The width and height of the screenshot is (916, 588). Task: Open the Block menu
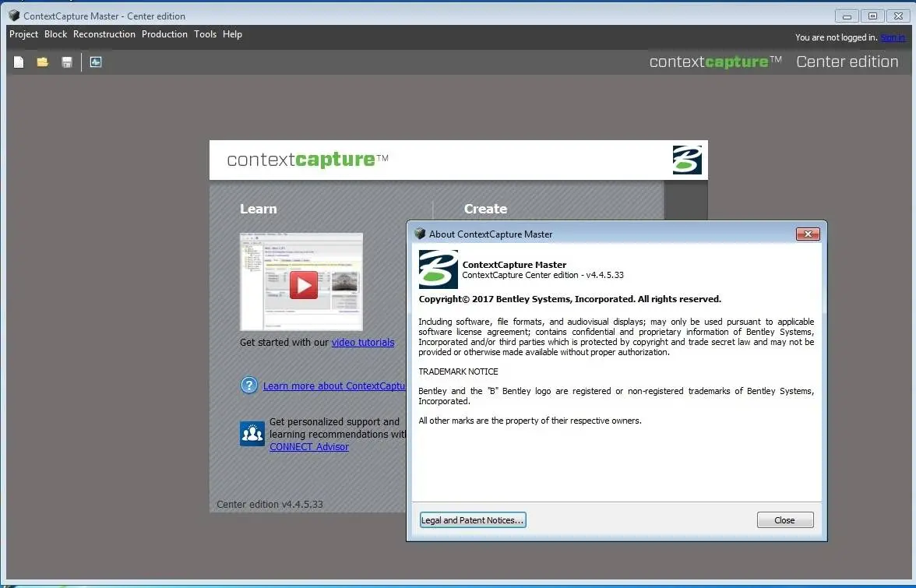pos(55,33)
